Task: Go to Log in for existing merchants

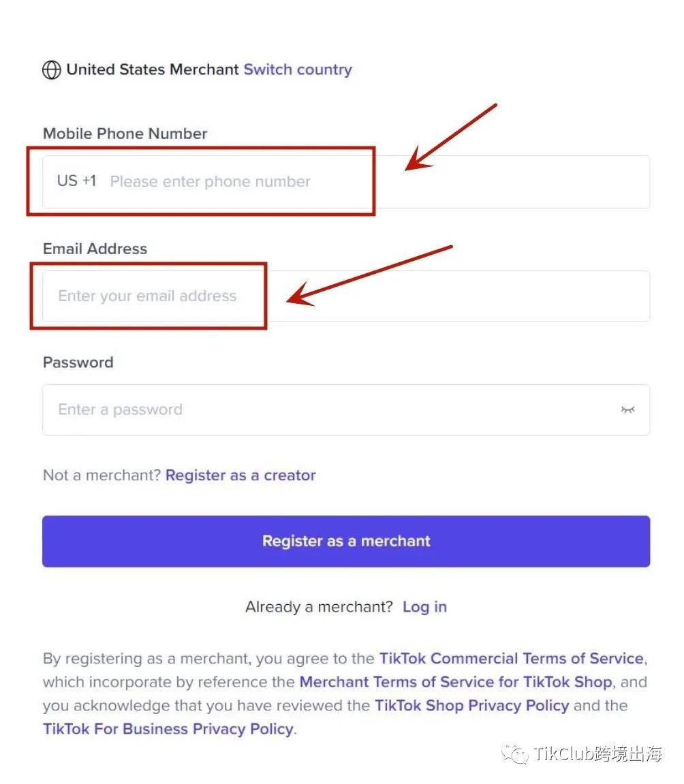Action: pos(424,607)
